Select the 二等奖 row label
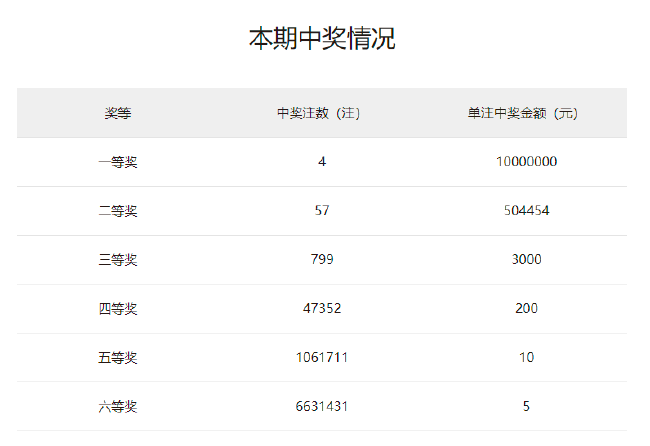Viewport: 650px width, 446px height. (118, 211)
